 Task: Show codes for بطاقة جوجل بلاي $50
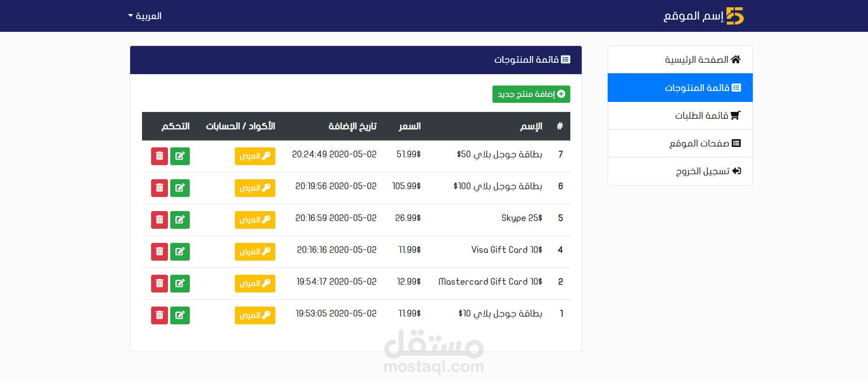pos(255,156)
